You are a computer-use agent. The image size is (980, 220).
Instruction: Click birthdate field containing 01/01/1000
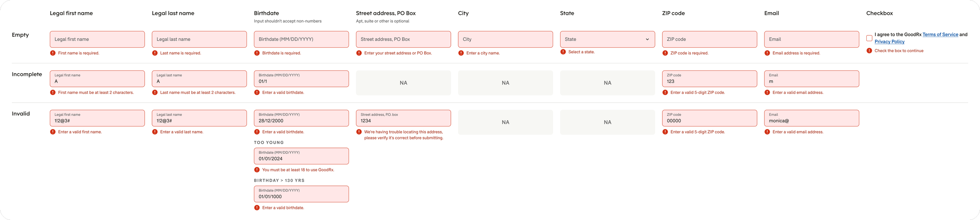(x=301, y=194)
